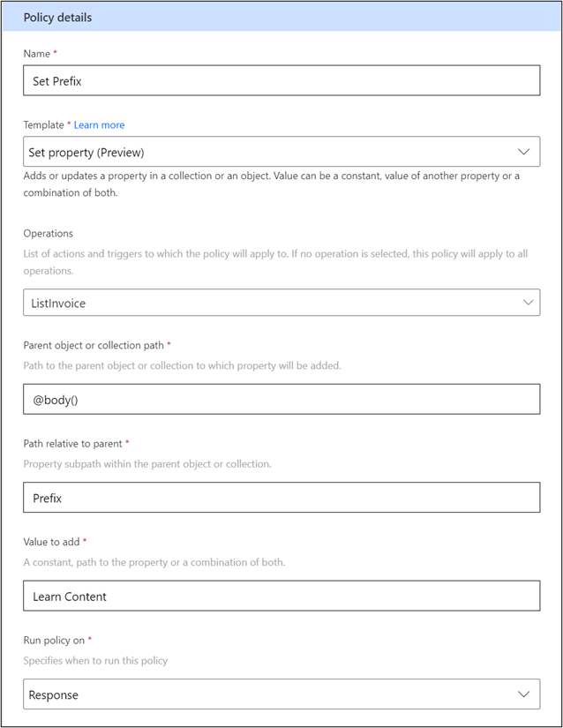
Task: Click the chevron arrow beside Response
Action: click(x=523, y=694)
